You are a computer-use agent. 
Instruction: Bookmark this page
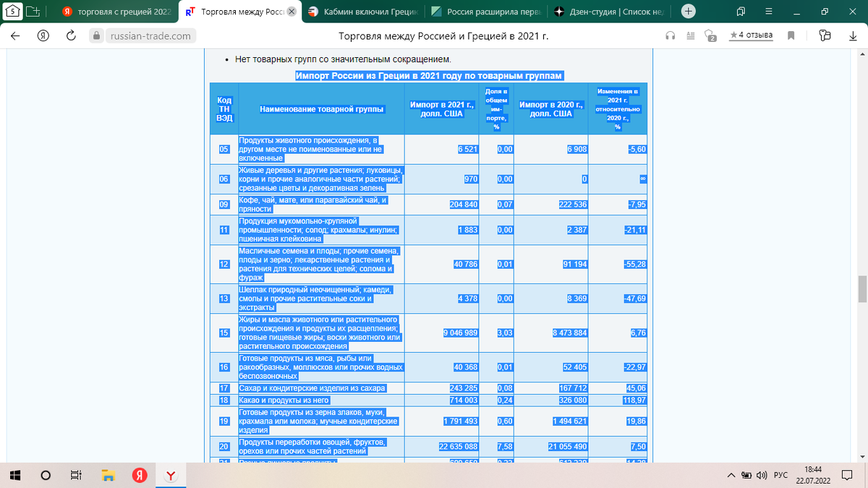pyautogui.click(x=791, y=35)
